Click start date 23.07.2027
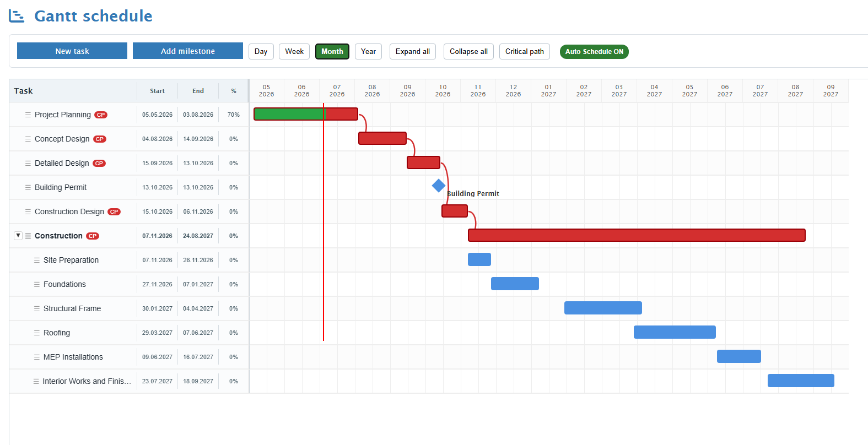 coord(157,382)
